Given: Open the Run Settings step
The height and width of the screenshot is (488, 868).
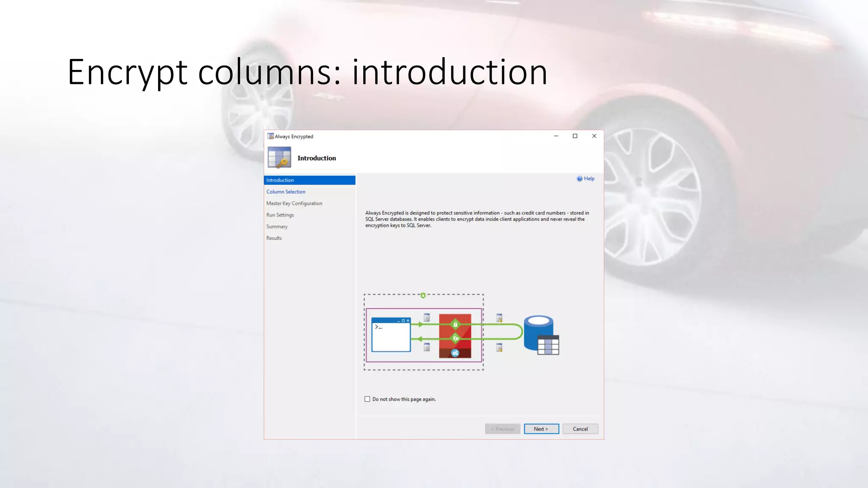Looking at the screenshot, I should click(x=280, y=215).
